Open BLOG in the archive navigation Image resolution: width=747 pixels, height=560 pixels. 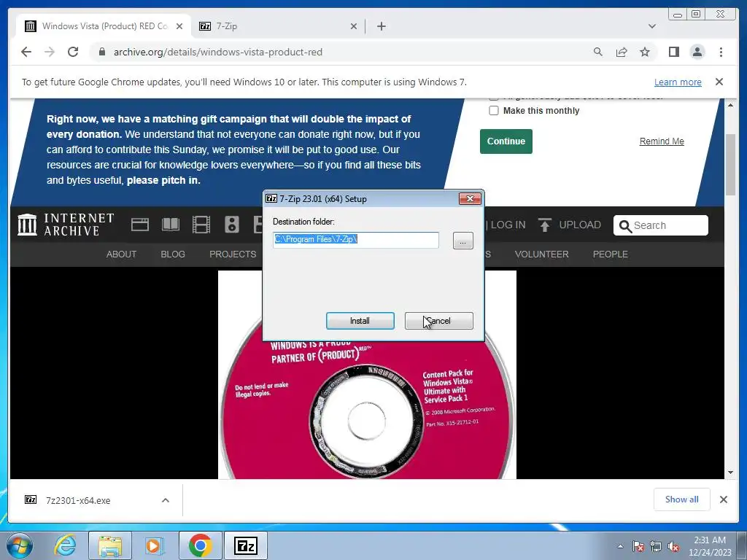[x=172, y=254]
